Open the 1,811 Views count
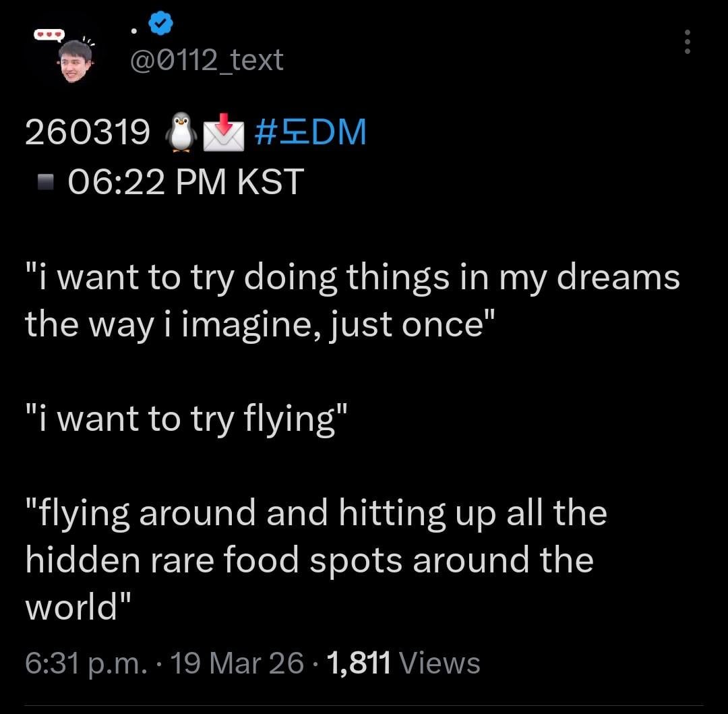Viewport: 728px width, 714px height. coord(403,663)
